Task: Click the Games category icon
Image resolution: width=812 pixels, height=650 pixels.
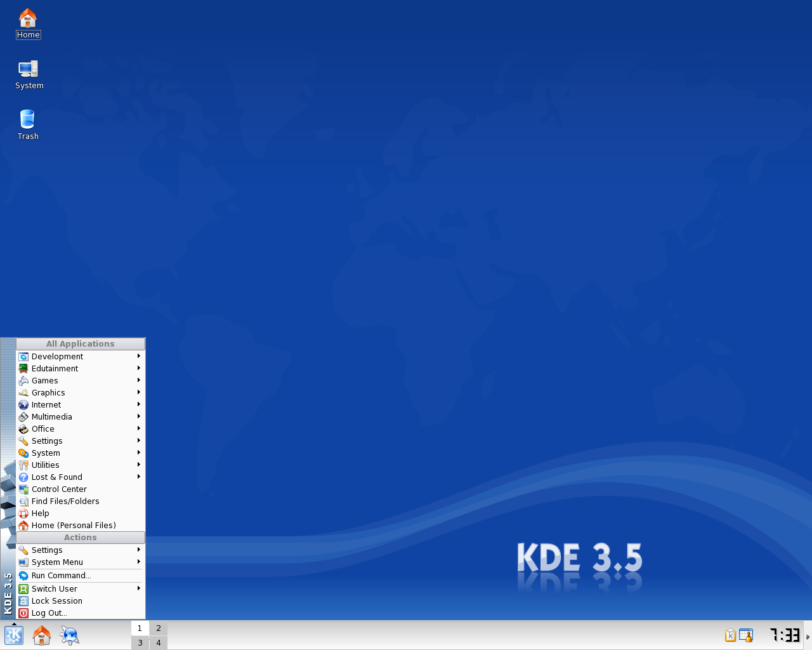Action: (23, 381)
